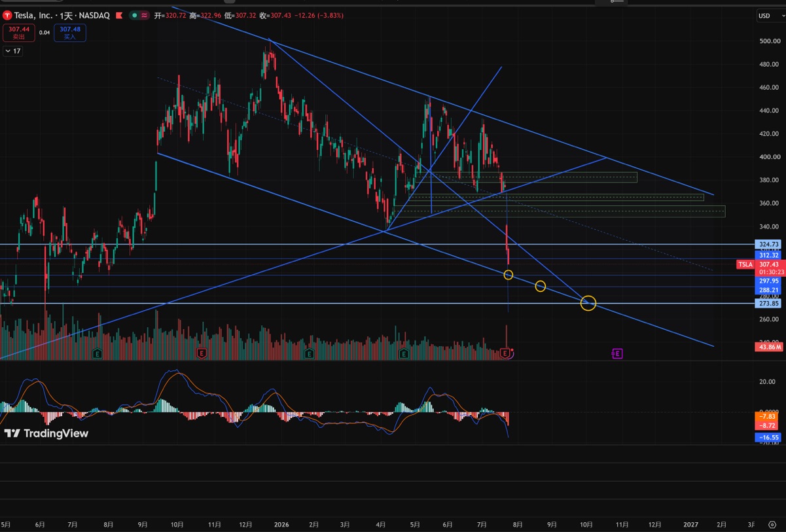Select the widest green zone rectangle near 355
The height and width of the screenshot is (532, 786).
[559, 211]
